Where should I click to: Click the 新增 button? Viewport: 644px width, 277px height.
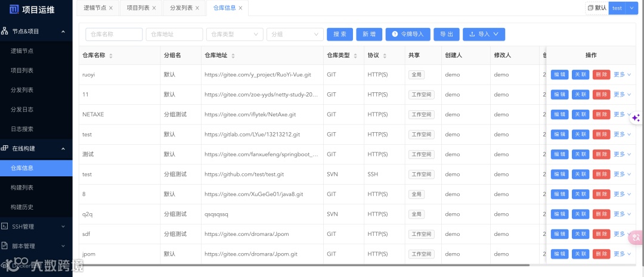click(x=369, y=35)
